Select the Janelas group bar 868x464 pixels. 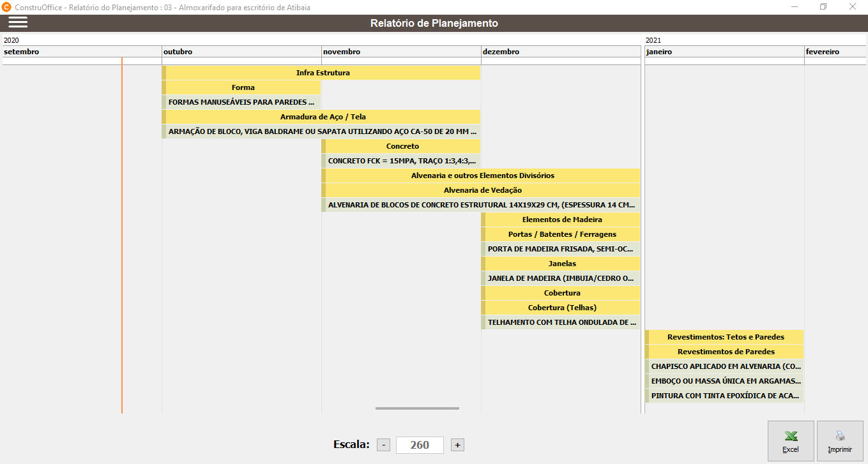pyautogui.click(x=561, y=264)
